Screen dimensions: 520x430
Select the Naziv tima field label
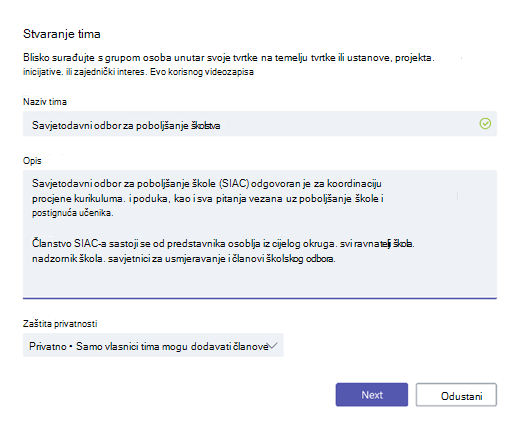(x=45, y=102)
